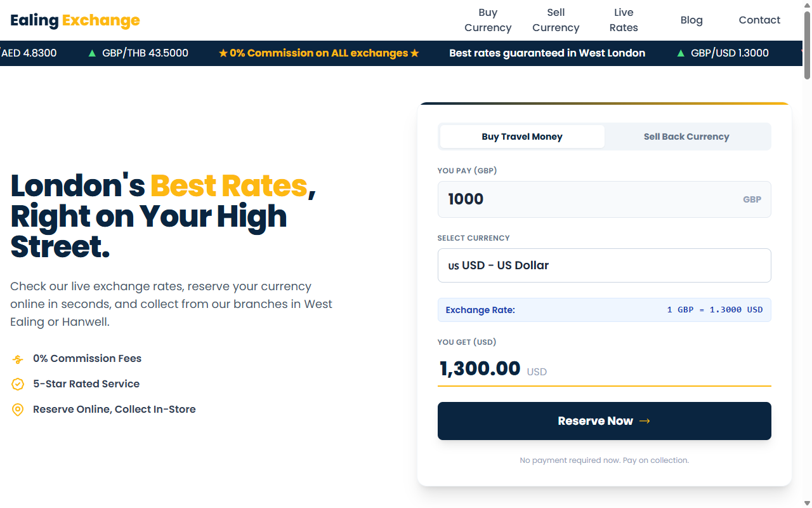
Task: Click the 5-Star Rated Service badge icon
Action: (18, 384)
